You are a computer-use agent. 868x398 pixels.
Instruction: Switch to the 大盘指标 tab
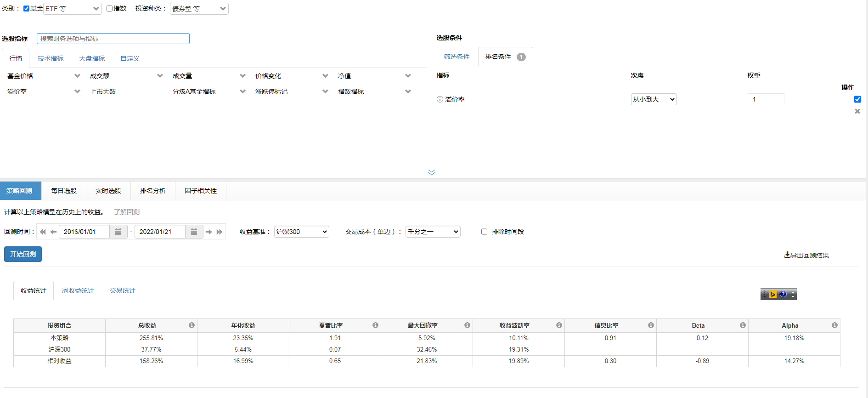pyautogui.click(x=92, y=58)
